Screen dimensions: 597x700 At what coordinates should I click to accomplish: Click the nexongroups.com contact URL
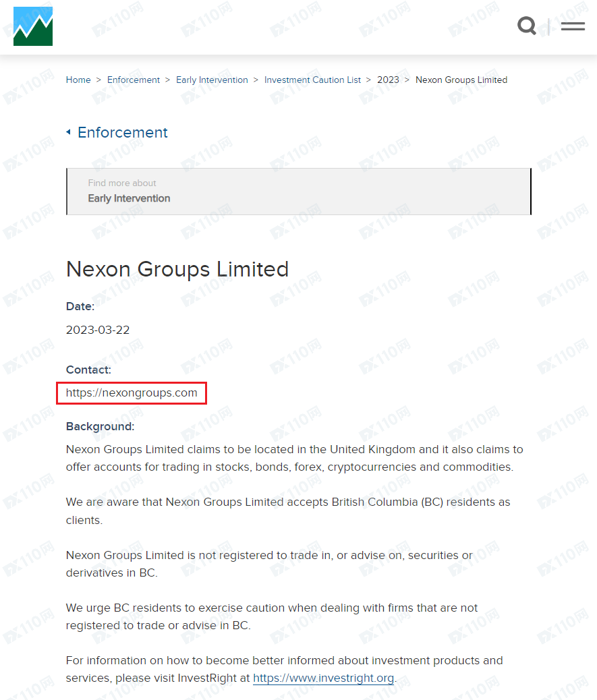point(132,392)
